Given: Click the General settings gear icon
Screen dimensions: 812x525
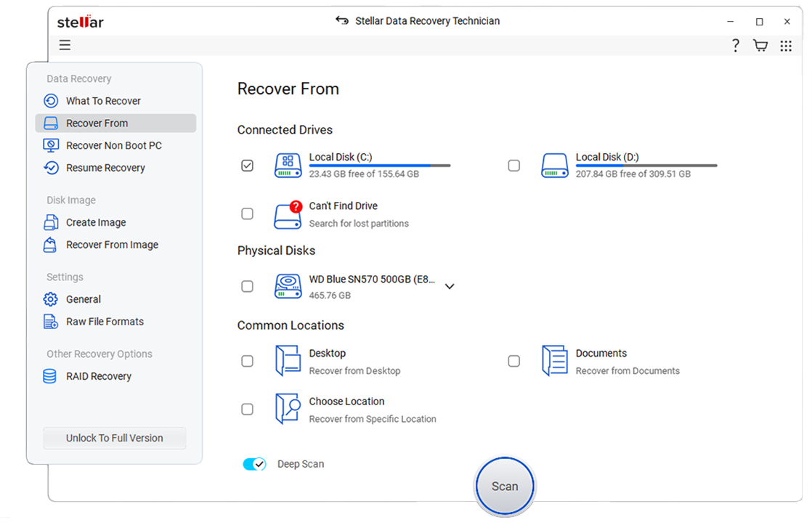Looking at the screenshot, I should [x=51, y=299].
